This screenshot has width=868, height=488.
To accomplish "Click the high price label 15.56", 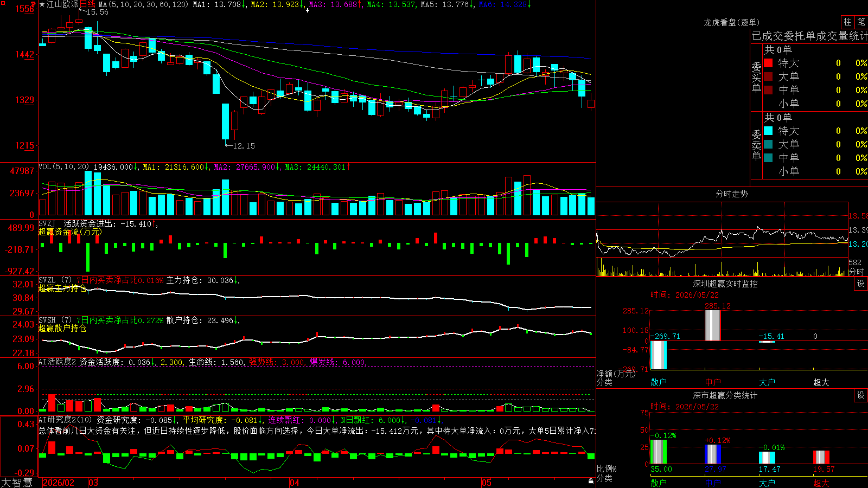I will pyautogui.click(x=97, y=12).
